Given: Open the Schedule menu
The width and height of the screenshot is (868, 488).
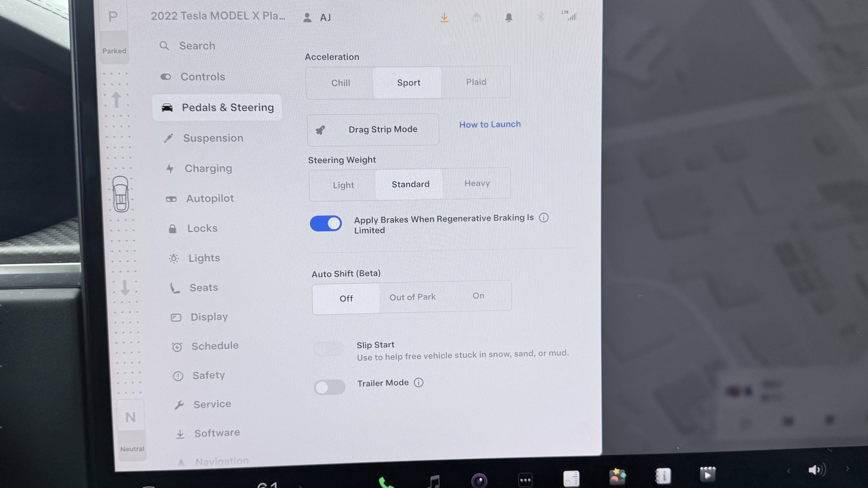Looking at the screenshot, I should click(x=205, y=346).
